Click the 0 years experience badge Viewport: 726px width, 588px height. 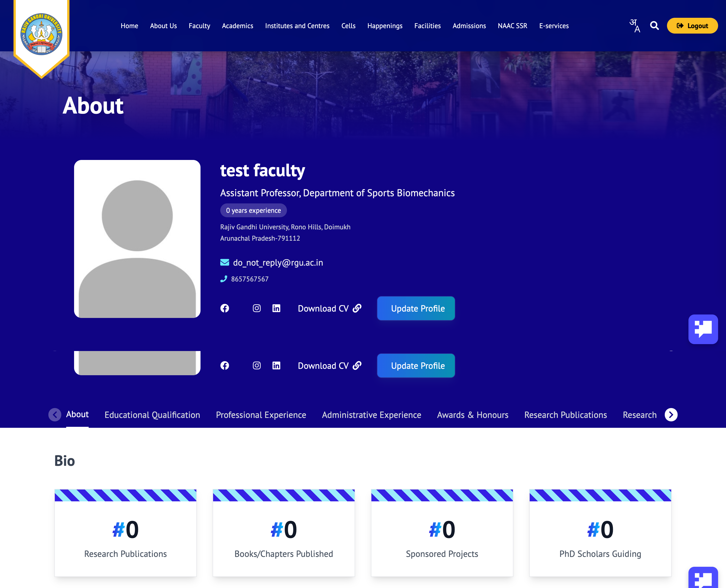point(253,210)
